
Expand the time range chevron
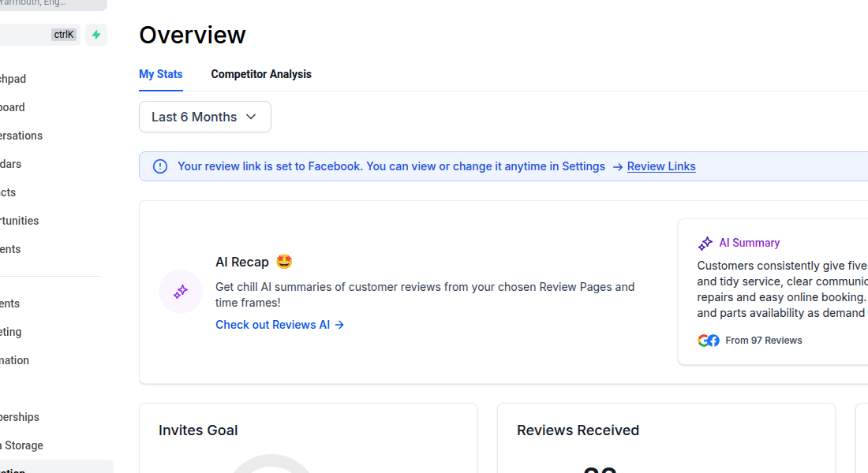pos(251,116)
